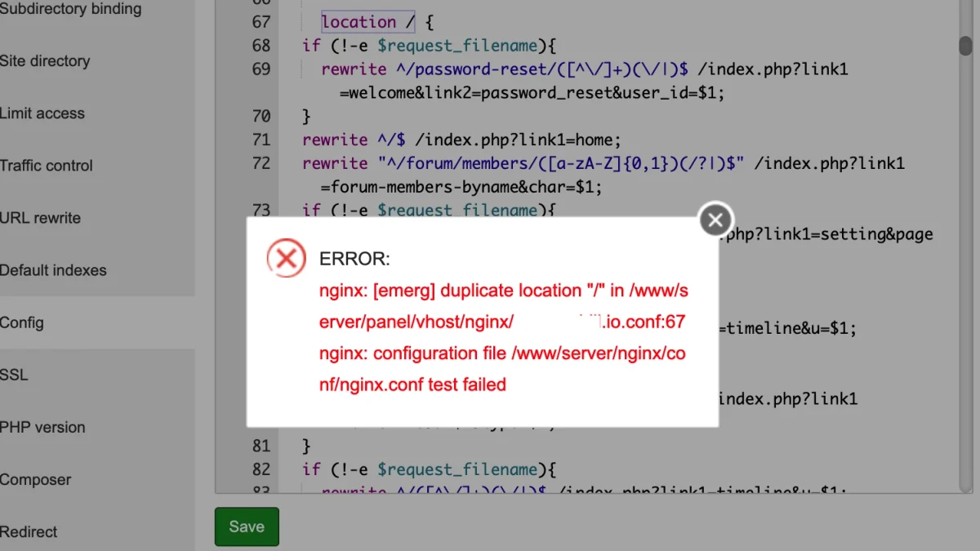Save the site configuration
This screenshot has width=980, height=551.
click(x=247, y=527)
